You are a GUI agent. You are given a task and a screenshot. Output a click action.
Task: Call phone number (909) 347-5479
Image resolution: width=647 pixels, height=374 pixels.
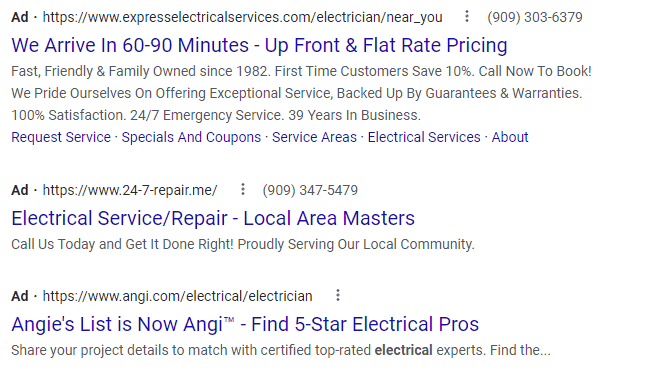(310, 190)
